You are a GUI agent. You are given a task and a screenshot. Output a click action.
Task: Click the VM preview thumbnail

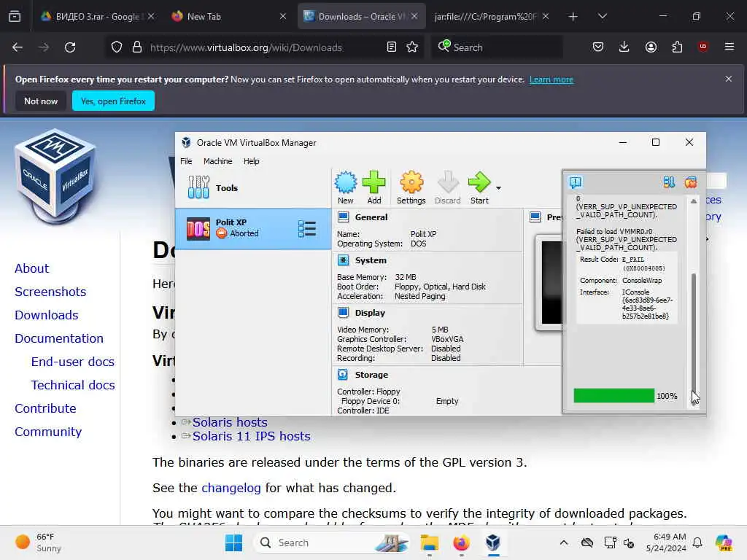tap(550, 282)
